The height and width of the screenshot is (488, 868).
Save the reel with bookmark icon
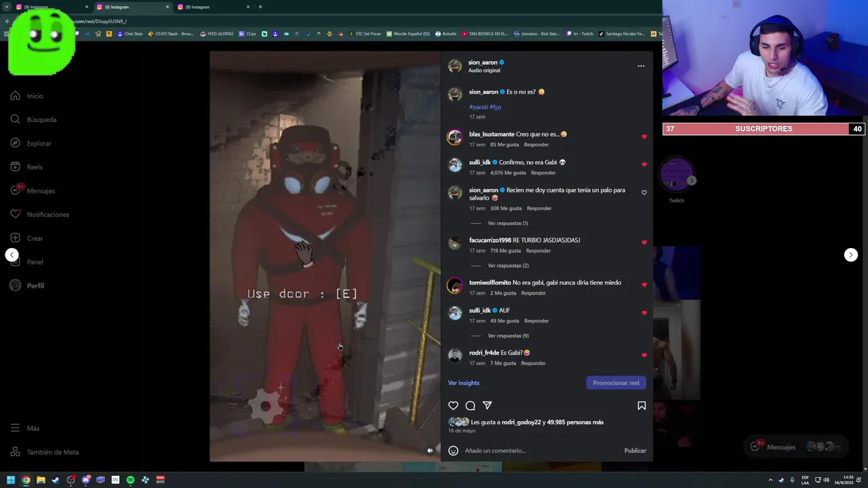[642, 405]
